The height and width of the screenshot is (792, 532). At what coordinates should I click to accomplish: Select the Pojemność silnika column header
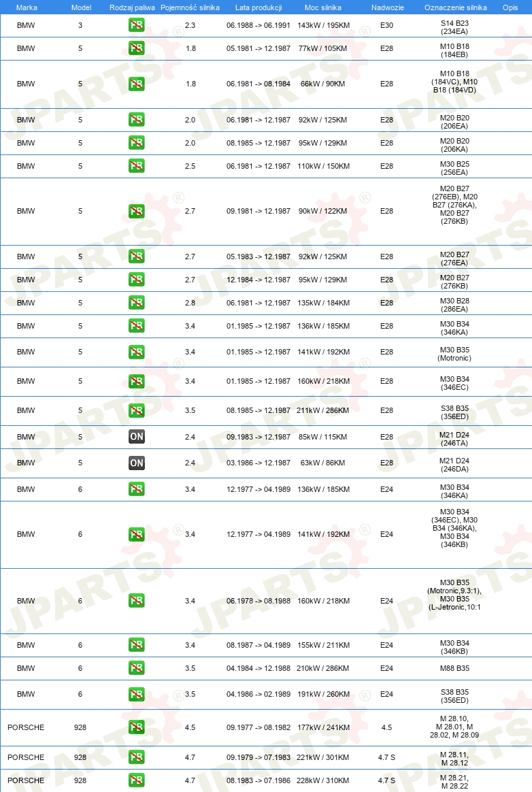[190, 7]
